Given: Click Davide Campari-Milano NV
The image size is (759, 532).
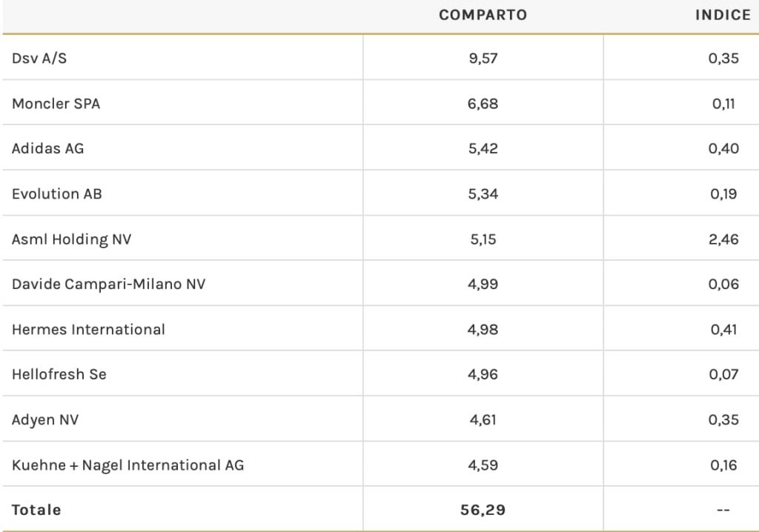Looking at the screenshot, I should tap(108, 284).
